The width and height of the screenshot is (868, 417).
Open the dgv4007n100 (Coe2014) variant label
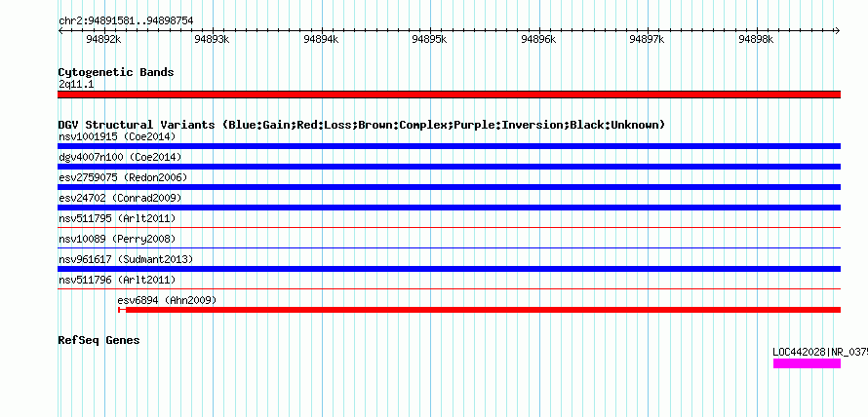[x=120, y=157]
